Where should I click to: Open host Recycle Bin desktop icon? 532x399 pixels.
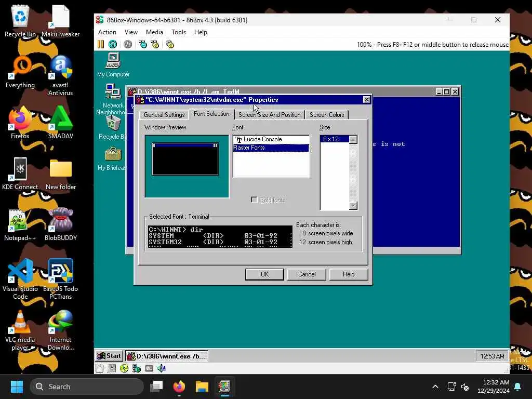pyautogui.click(x=20, y=21)
